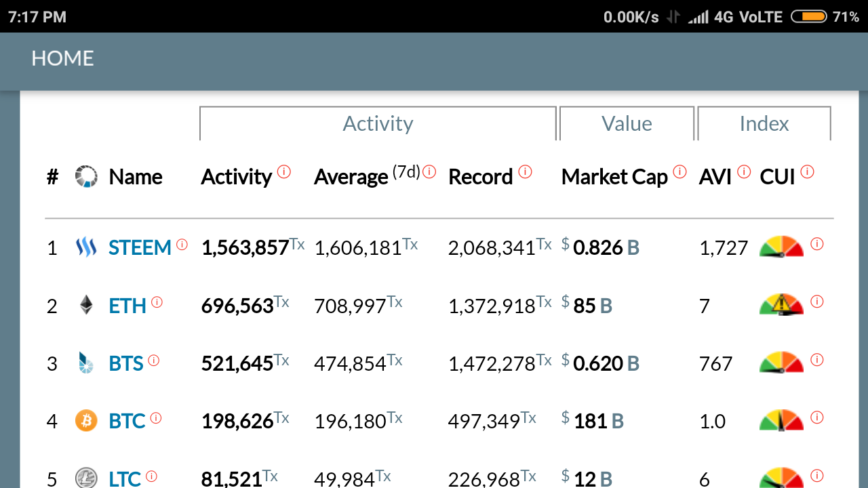The image size is (868, 488).
Task: Open the STEEM link
Action: tap(140, 248)
